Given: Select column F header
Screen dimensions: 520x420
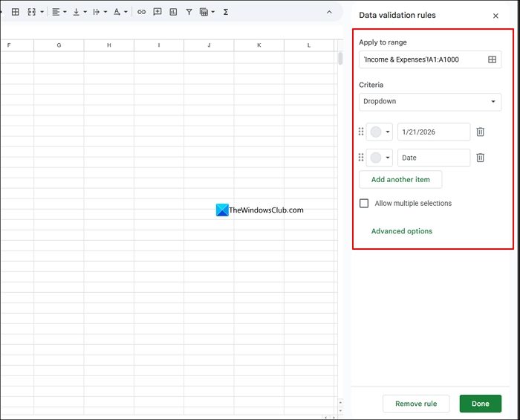Looking at the screenshot, I should point(17,45).
